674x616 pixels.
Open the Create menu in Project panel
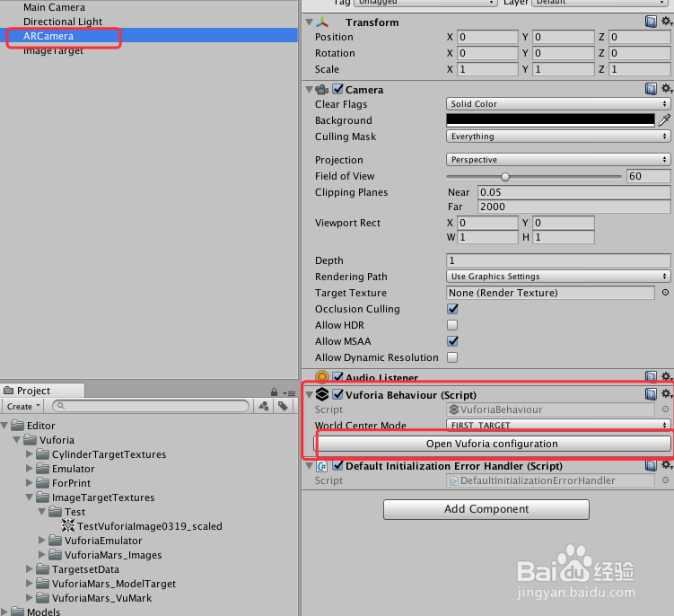23,406
